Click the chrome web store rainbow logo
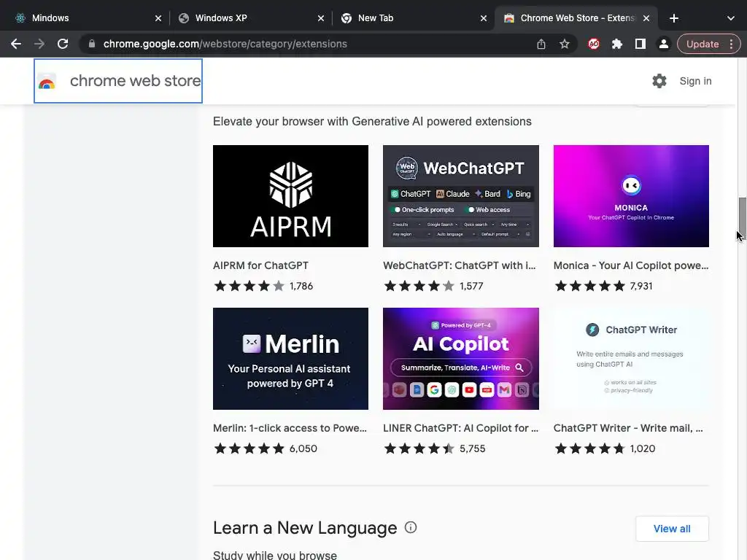This screenshot has width=747, height=560. point(47,82)
